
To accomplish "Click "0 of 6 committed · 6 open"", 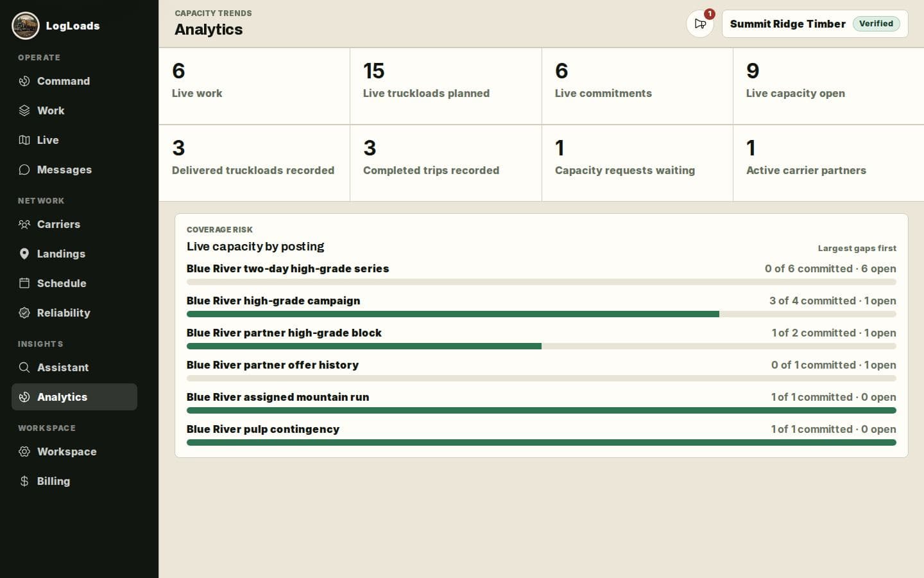I will [830, 268].
